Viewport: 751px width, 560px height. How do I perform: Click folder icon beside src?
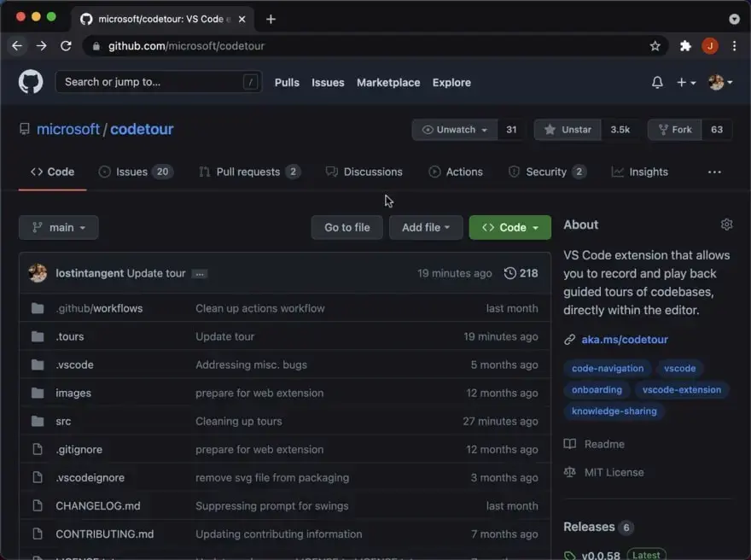click(x=38, y=422)
